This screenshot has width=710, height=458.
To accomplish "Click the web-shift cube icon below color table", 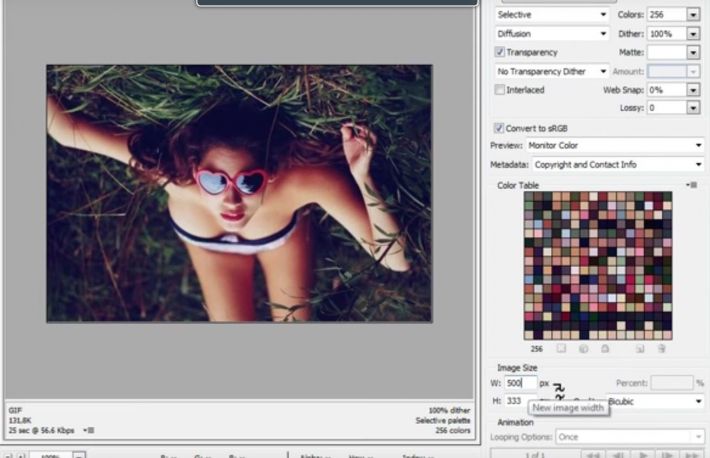I will pos(583,348).
